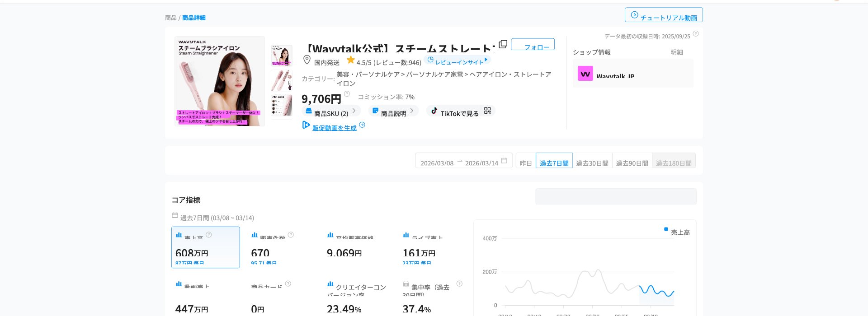Select the 過去7日間 time range tab
Image resolution: width=868 pixels, height=316 pixels.
click(x=554, y=161)
